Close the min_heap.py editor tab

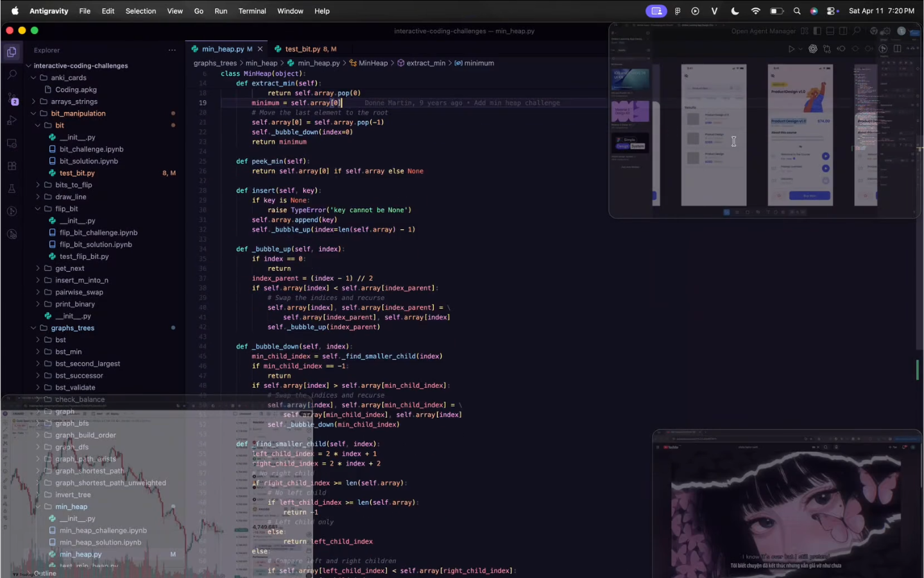pos(260,49)
